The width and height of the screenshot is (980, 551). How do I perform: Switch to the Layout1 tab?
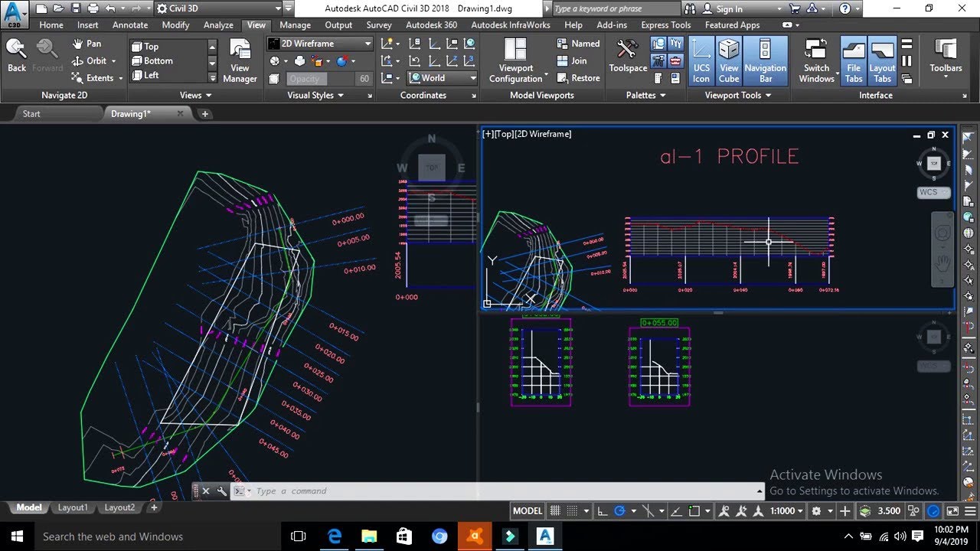tap(73, 507)
